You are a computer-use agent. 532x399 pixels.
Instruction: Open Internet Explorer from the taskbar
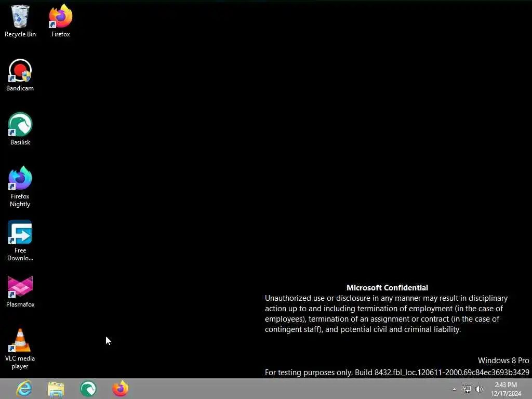(24, 389)
